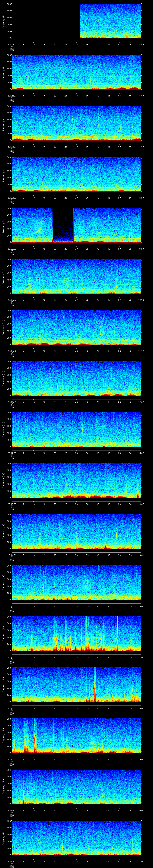The image size is (153, 868).
Task: Click the spectrogram panel starting at 20:15:00
Action: pos(77,583)
